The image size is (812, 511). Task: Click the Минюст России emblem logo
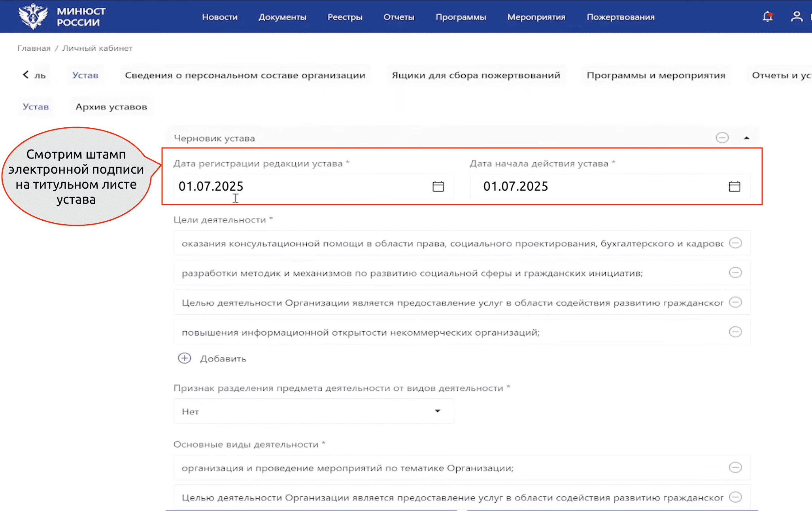point(33,16)
